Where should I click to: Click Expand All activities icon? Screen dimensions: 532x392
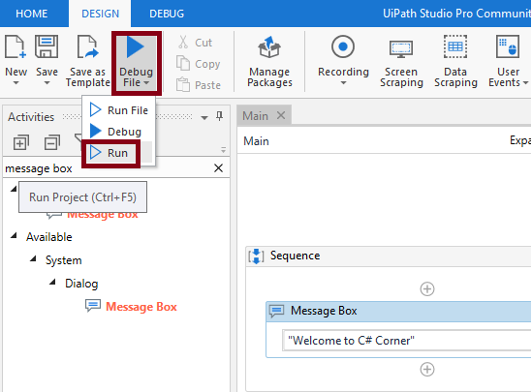click(x=21, y=142)
